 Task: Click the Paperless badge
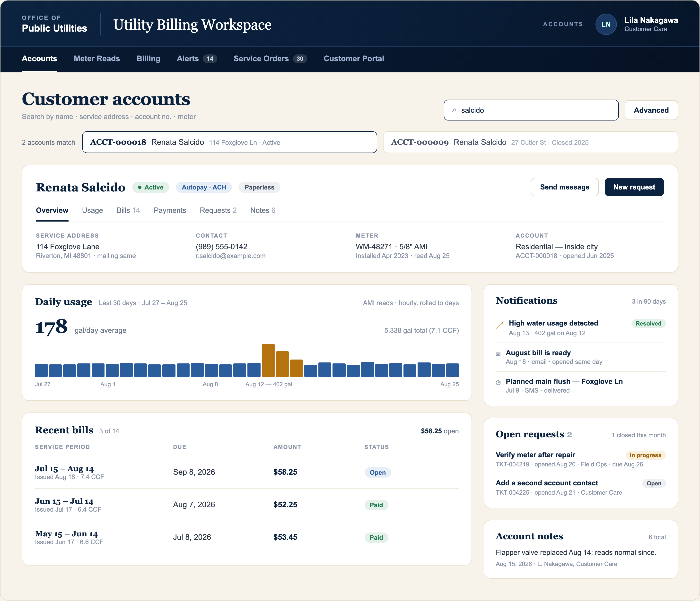coord(259,187)
